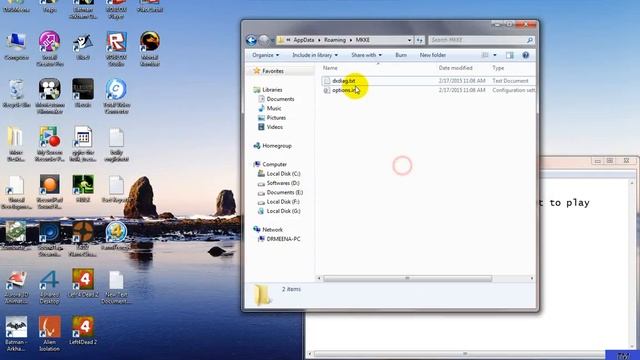Open Left4Dead 2 shortcut beside Alien Isolation
Viewport: 640px width, 360px height.
pyautogui.click(x=83, y=331)
